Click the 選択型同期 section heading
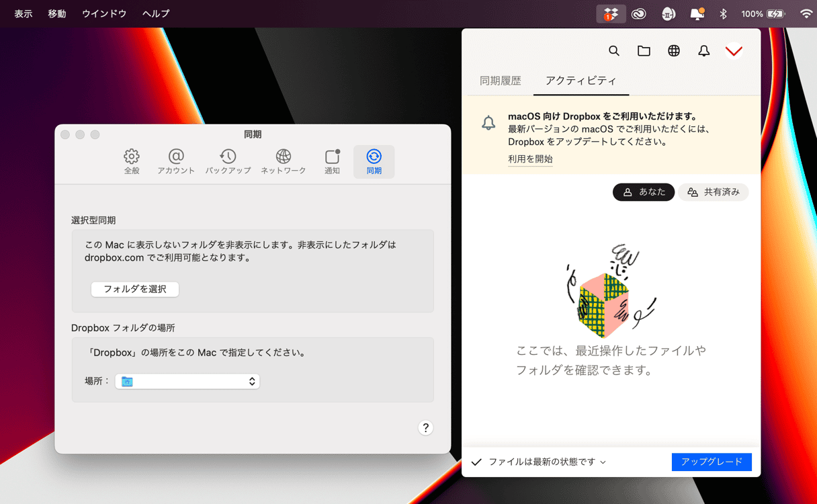This screenshot has width=817, height=504. pos(93,220)
